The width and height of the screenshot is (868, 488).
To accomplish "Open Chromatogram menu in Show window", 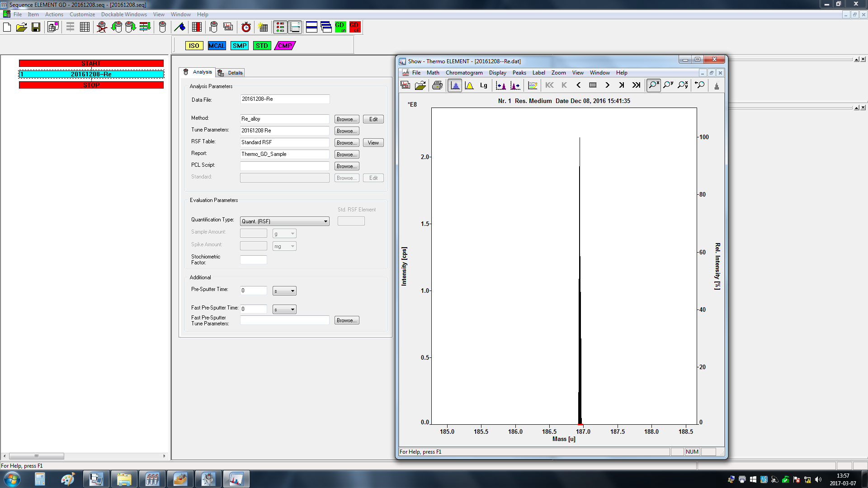I will 464,73.
